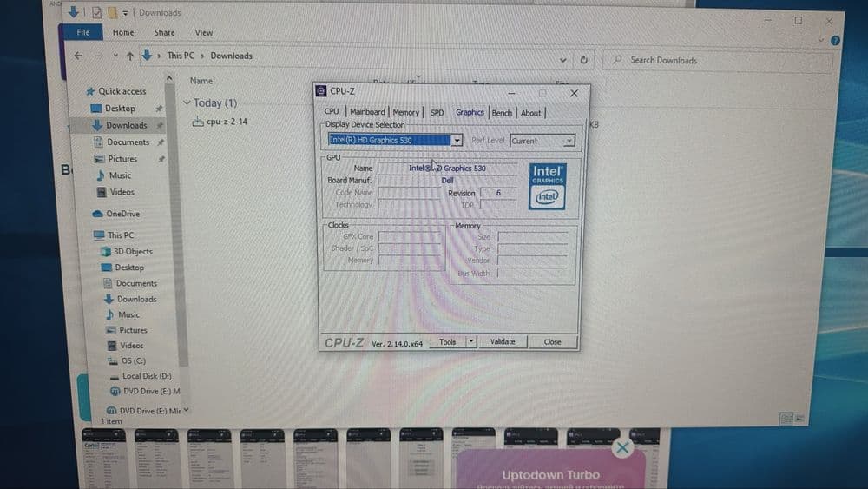Click the Back arrow in File Explorer
This screenshot has height=489, width=868.
79,56
